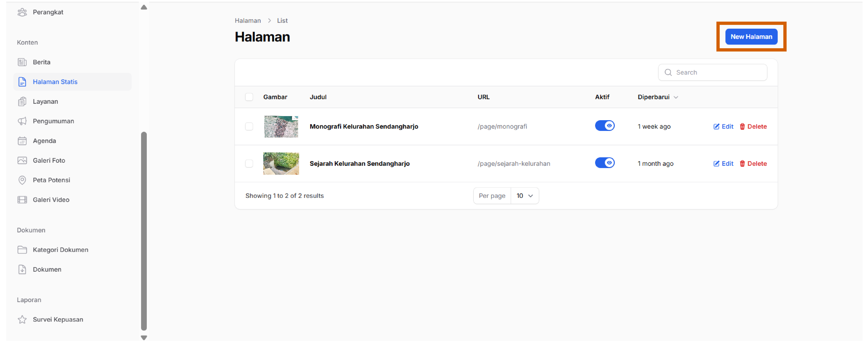Open Pengumuman menu item

coord(72,121)
